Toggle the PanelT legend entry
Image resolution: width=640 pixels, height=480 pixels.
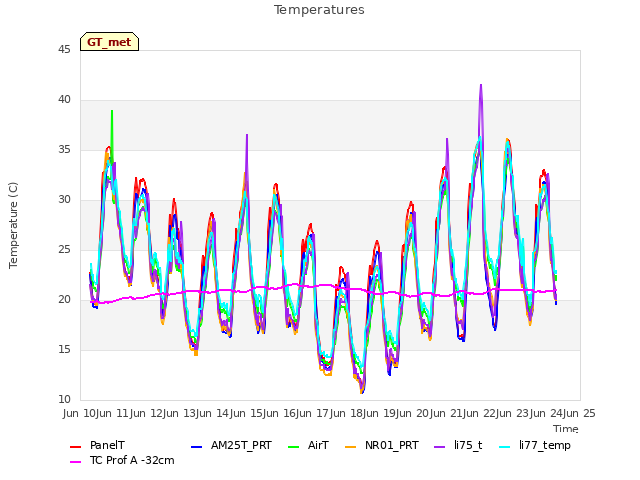tap(98, 445)
